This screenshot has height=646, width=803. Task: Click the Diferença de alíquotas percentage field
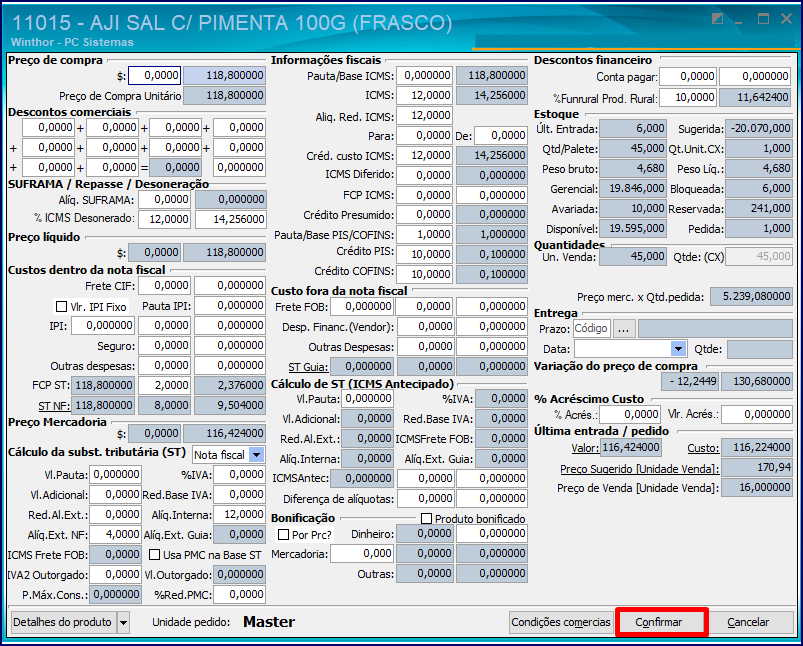click(425, 498)
